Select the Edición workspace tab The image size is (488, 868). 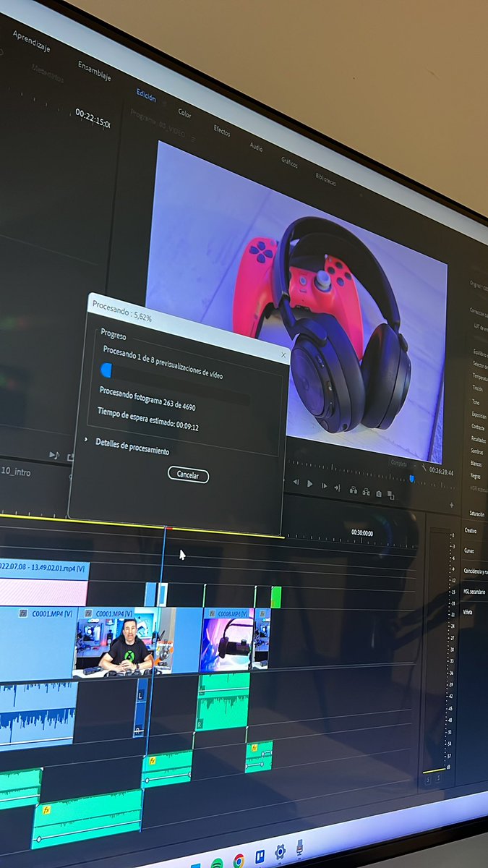(x=146, y=94)
